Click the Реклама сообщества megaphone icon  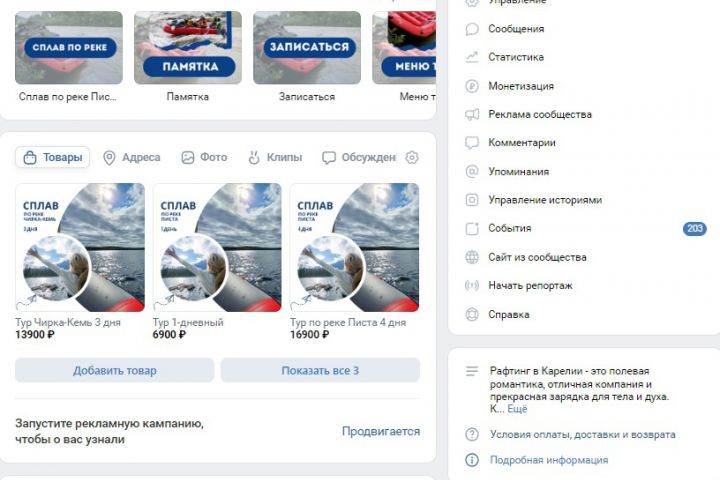coord(472,114)
